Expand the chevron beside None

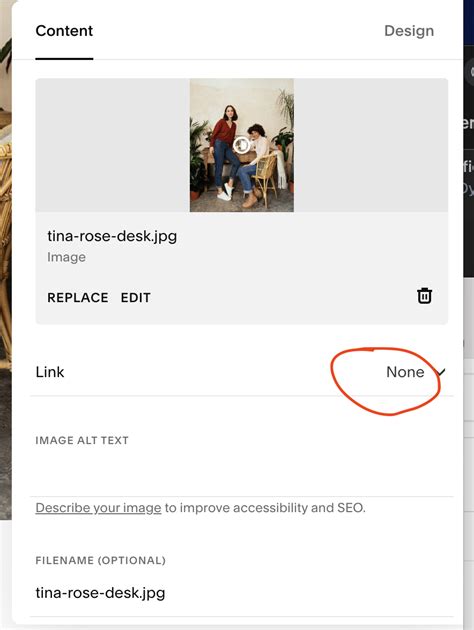(442, 372)
